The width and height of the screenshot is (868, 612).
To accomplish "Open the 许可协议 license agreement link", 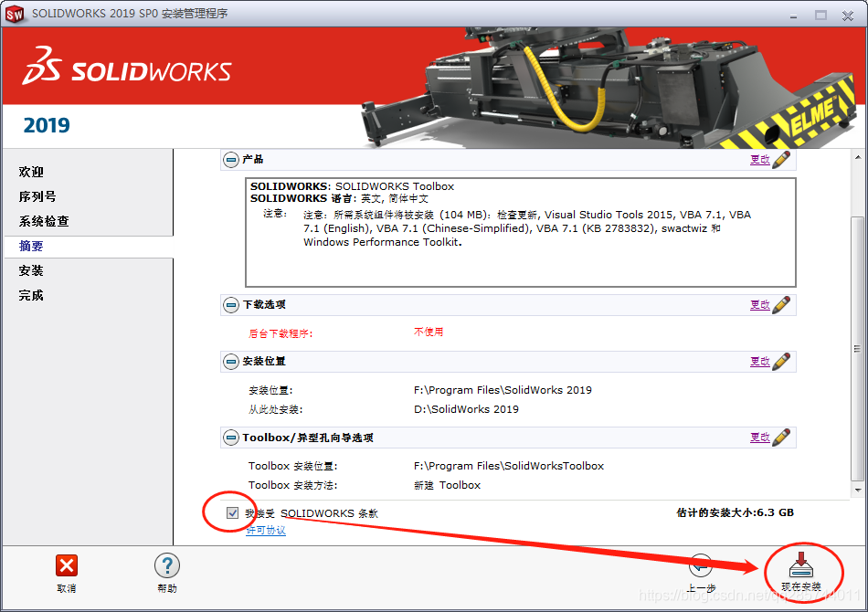I will pos(266,530).
